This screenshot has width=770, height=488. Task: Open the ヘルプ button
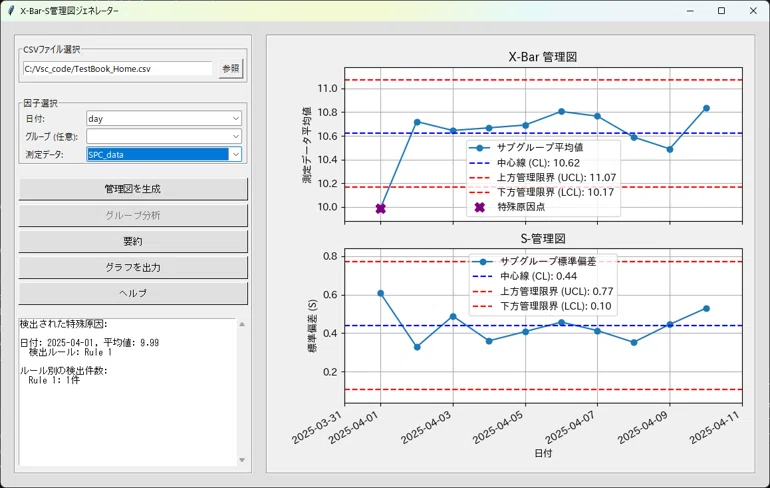133,293
